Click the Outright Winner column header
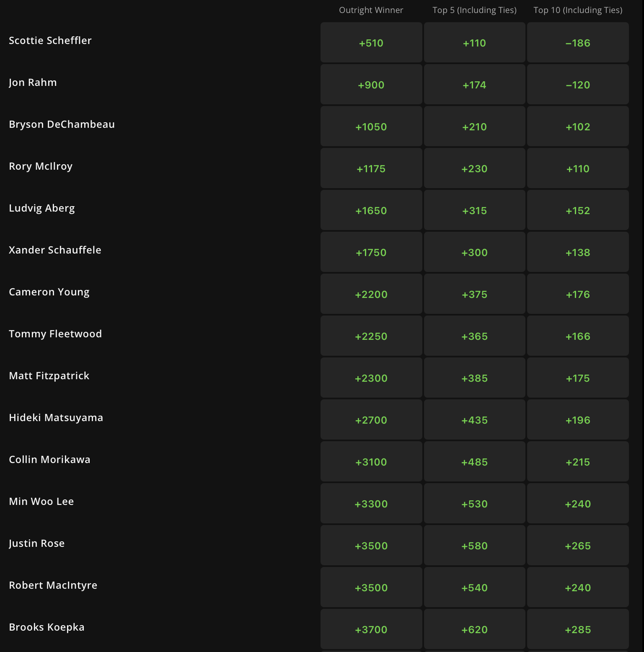Screen dimensions: 644x652 (371, 10)
